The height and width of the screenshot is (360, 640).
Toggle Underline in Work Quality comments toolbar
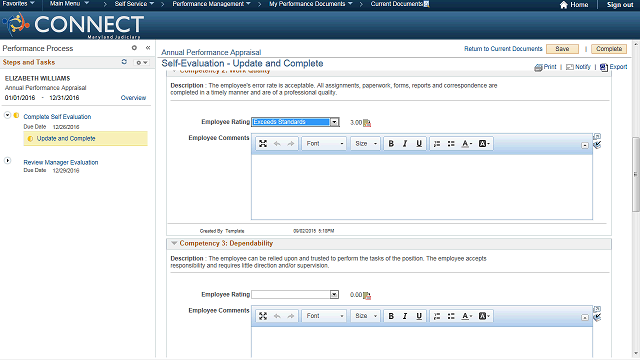click(419, 144)
